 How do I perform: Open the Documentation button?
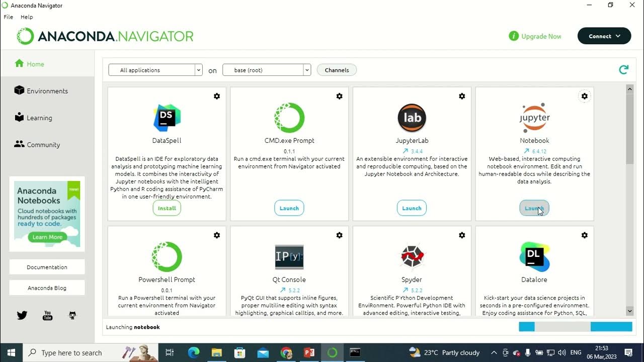[47, 267]
